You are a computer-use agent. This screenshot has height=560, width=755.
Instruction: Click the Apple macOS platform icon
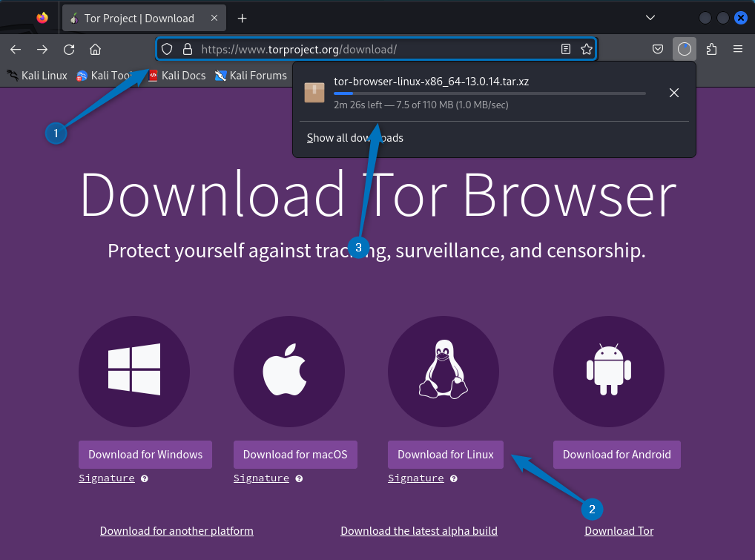288,371
